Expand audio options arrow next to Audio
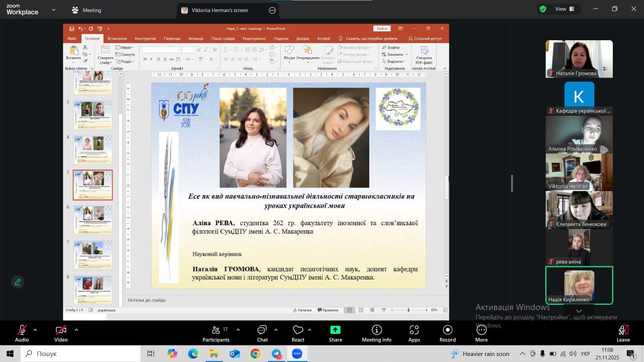644x362 pixels. point(35,330)
